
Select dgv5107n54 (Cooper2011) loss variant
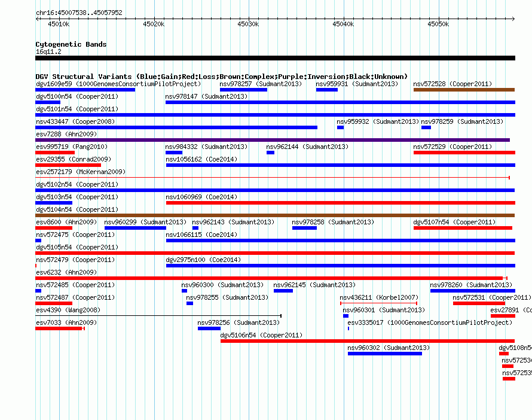click(463, 228)
